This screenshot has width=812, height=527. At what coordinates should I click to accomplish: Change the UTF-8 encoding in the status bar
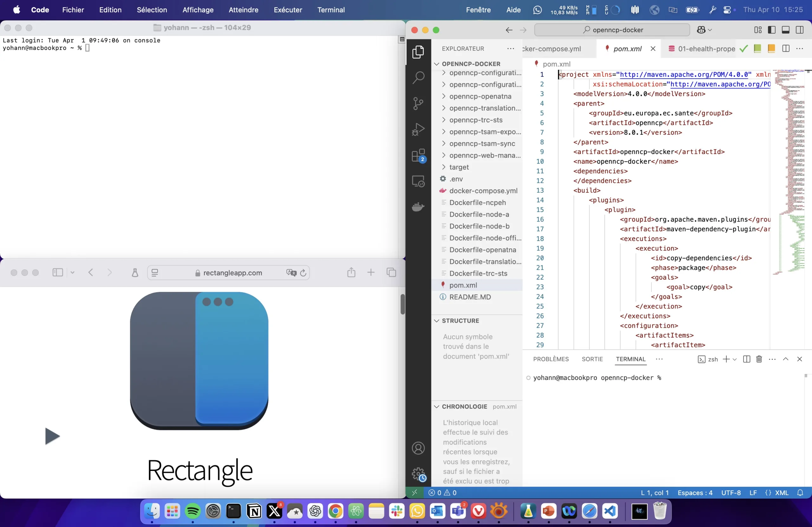731,492
